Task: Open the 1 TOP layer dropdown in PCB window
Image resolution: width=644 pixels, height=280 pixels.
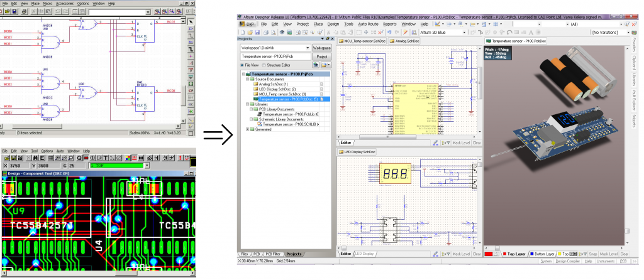Action: click(147, 166)
